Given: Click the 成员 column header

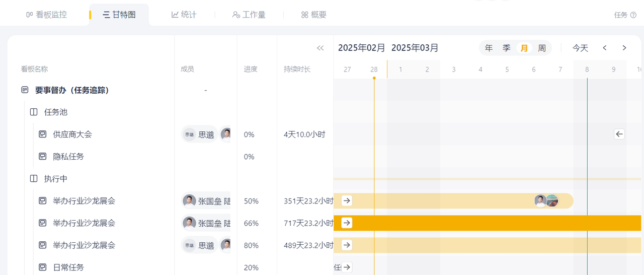Looking at the screenshot, I should [188, 69].
